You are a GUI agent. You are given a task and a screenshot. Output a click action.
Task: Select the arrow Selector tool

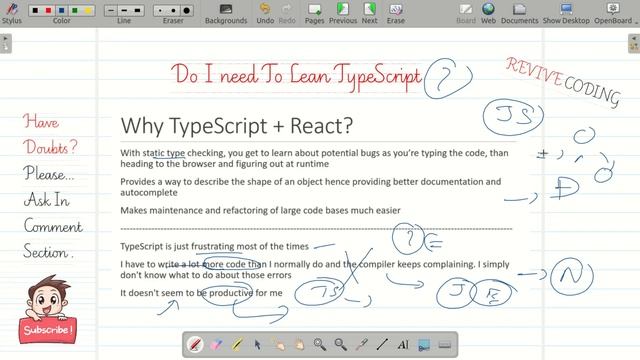coord(258,344)
